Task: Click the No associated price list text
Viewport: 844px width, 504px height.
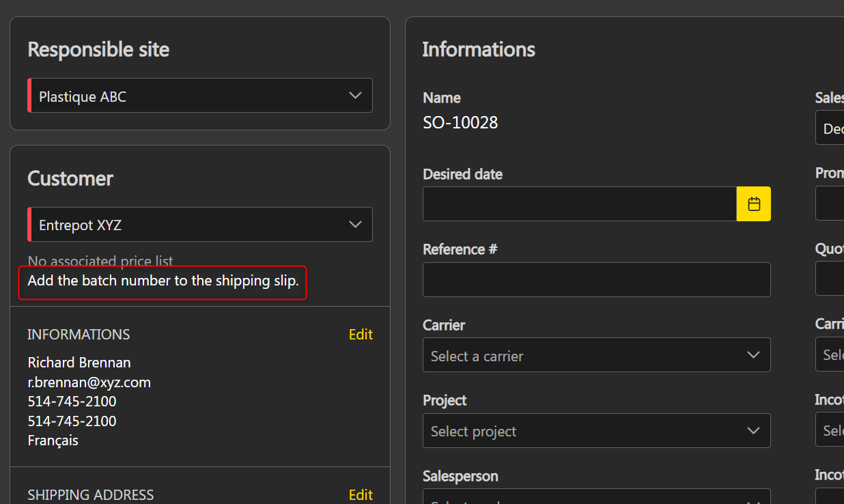Action: (100, 261)
